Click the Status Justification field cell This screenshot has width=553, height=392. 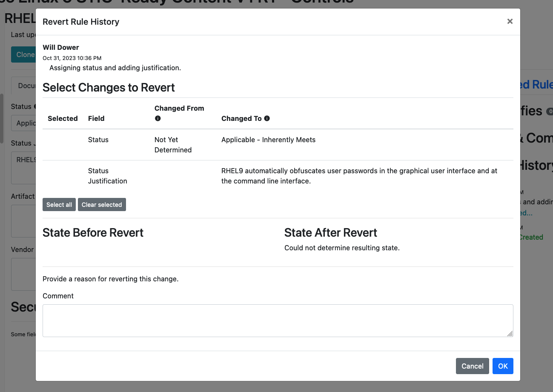click(x=108, y=176)
